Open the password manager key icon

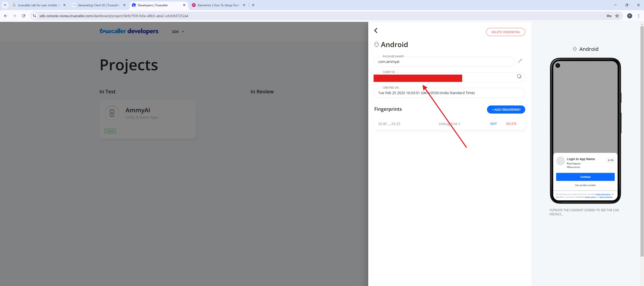tap(609, 16)
